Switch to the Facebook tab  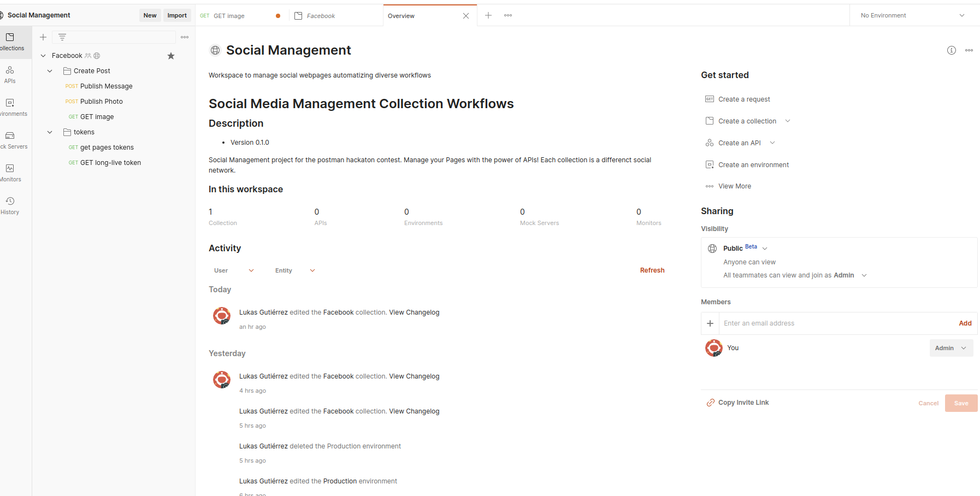(x=336, y=16)
